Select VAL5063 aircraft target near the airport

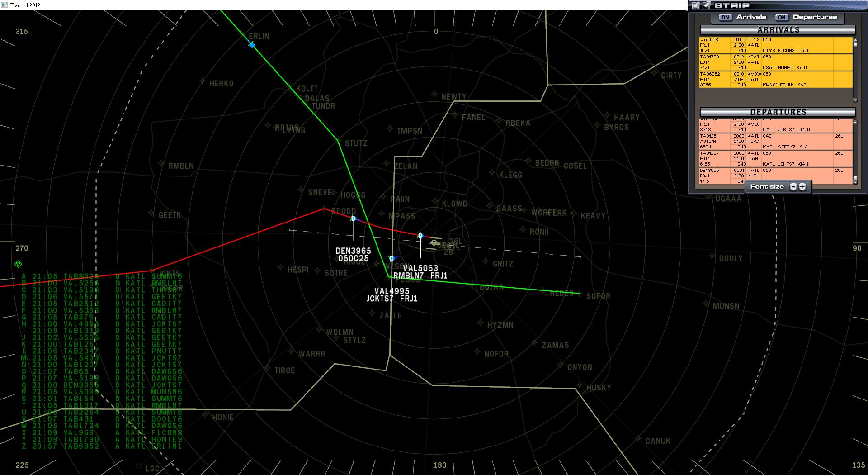click(x=420, y=236)
